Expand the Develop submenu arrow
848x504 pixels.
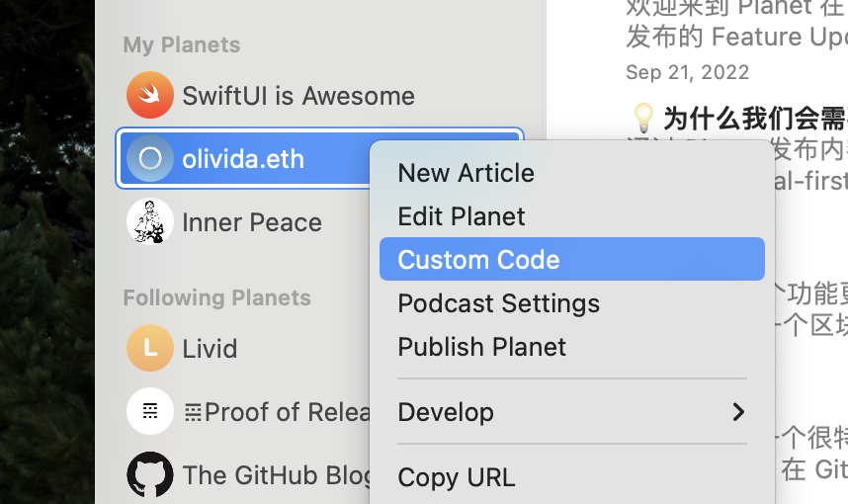[x=737, y=411]
